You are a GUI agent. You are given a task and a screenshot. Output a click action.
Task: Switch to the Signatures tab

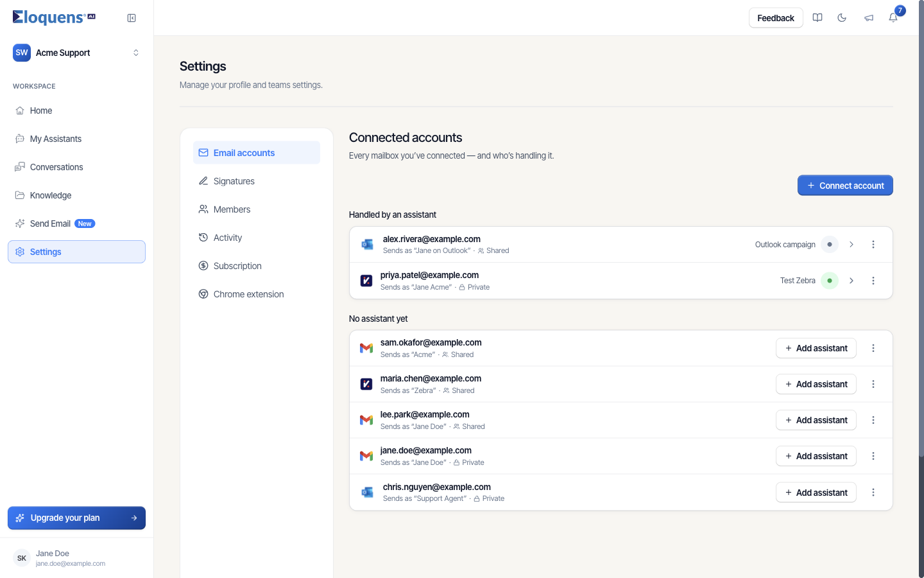pos(257,181)
